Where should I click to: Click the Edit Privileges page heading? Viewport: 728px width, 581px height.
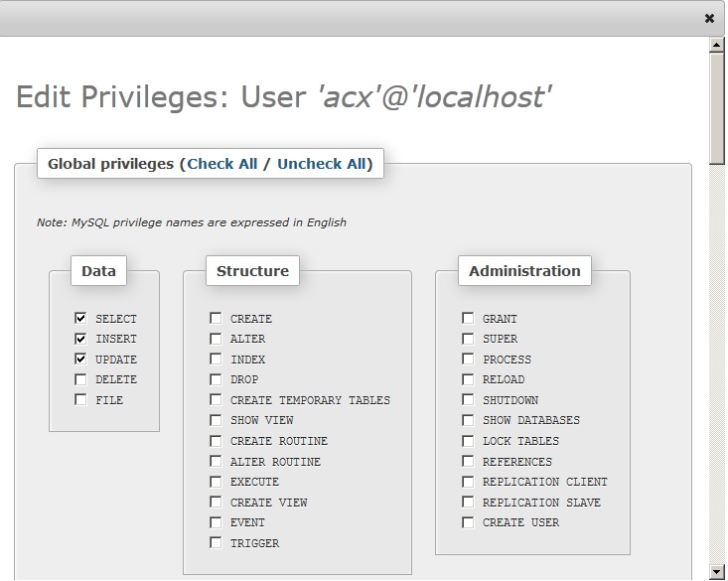coord(284,96)
